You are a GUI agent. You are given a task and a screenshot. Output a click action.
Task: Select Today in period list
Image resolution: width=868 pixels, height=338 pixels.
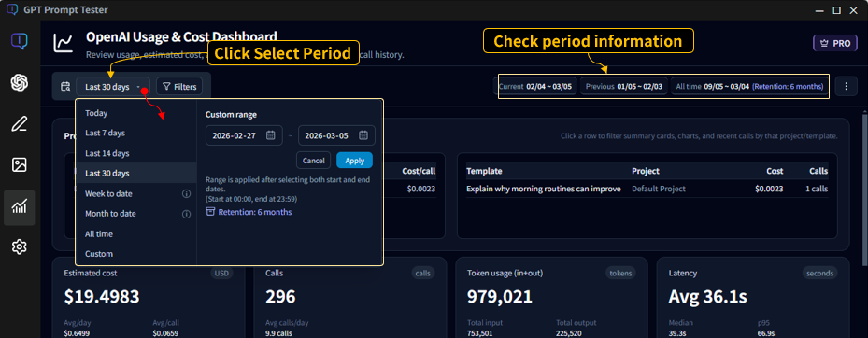click(x=136, y=113)
